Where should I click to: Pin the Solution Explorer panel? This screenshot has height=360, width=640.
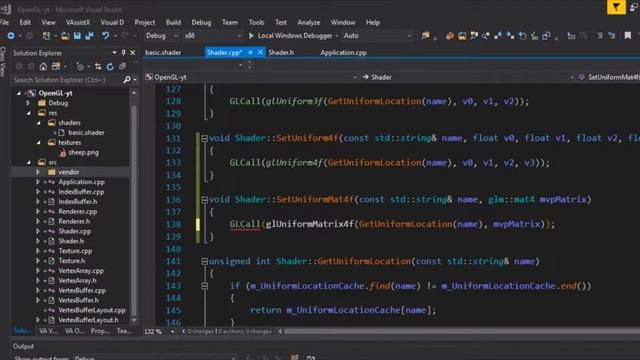[x=124, y=53]
